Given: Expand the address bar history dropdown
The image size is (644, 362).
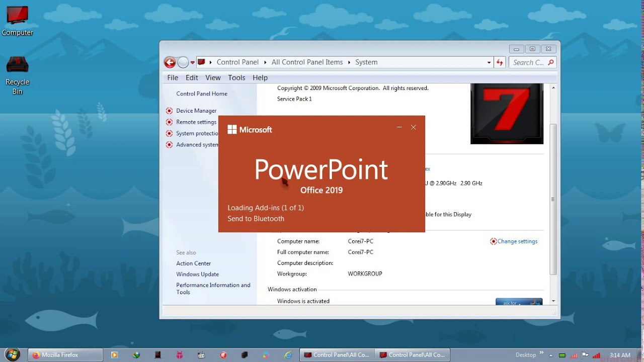Looking at the screenshot, I should [x=489, y=63].
